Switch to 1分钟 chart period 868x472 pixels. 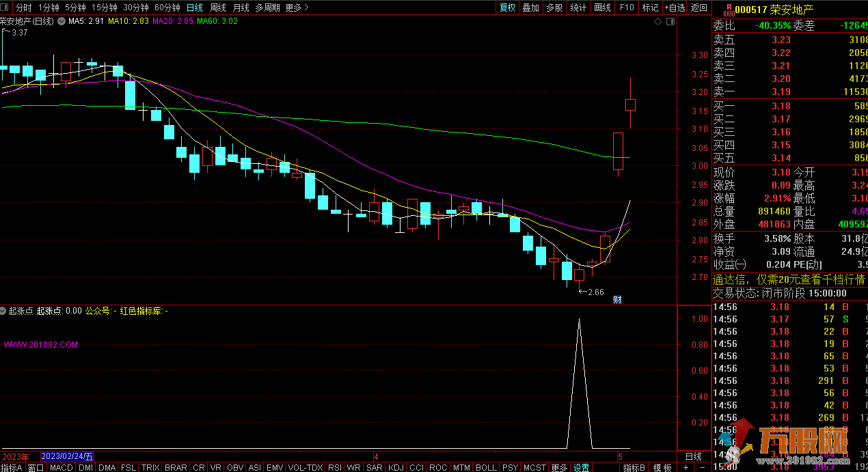[49, 8]
